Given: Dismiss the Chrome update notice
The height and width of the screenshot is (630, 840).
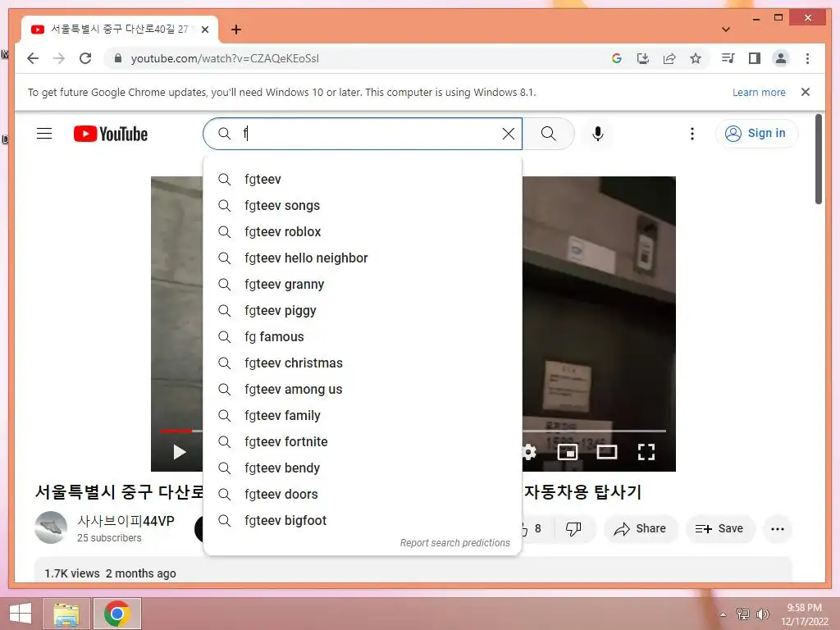Looking at the screenshot, I should (x=806, y=92).
